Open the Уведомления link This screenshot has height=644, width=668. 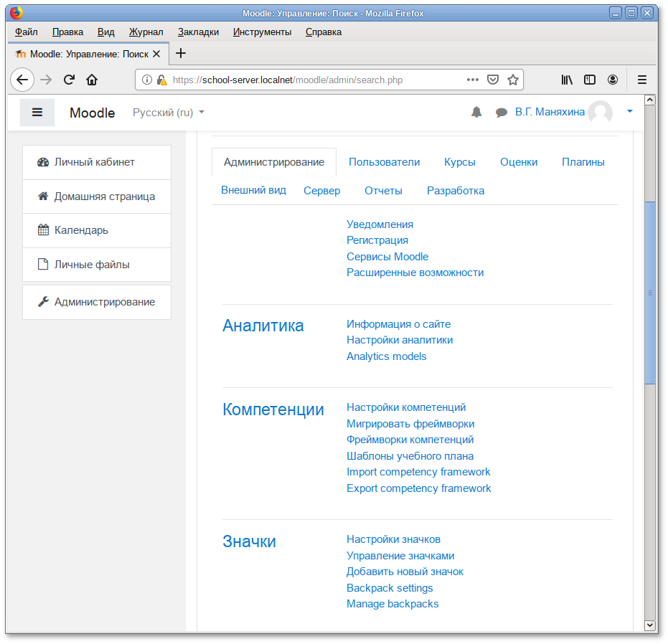[380, 224]
